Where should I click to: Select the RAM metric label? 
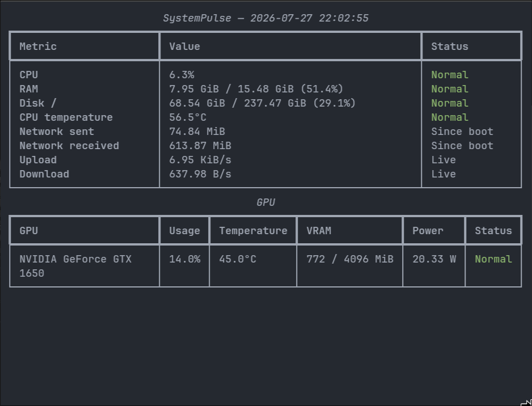point(28,89)
